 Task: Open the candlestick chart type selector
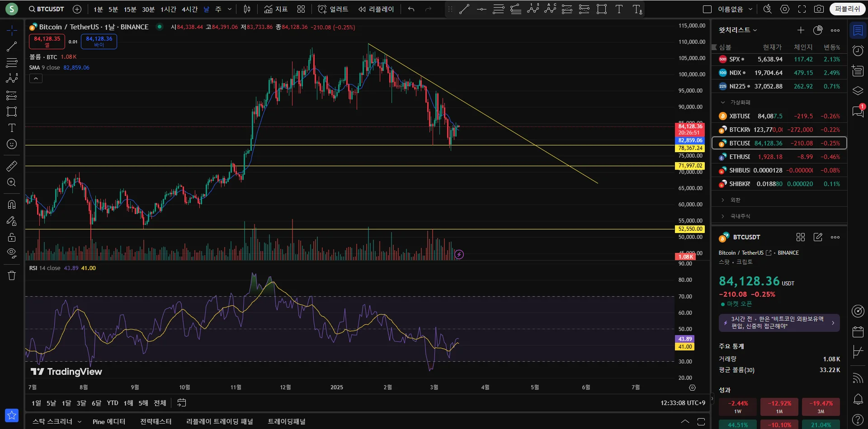click(x=247, y=9)
